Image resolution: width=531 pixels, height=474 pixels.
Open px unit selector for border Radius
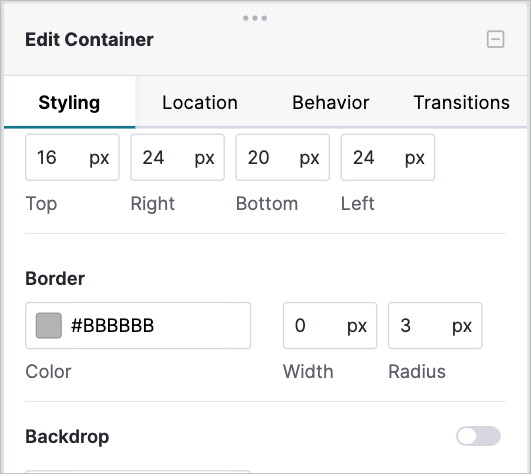[462, 326]
